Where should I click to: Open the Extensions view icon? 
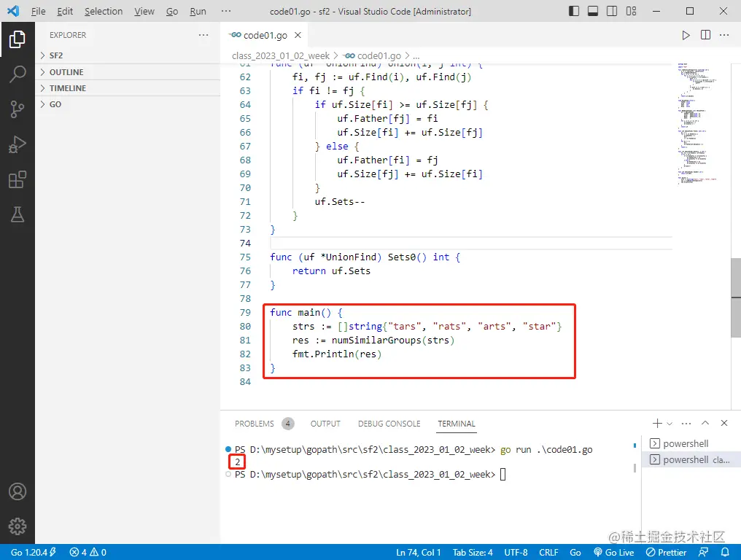[x=17, y=179]
